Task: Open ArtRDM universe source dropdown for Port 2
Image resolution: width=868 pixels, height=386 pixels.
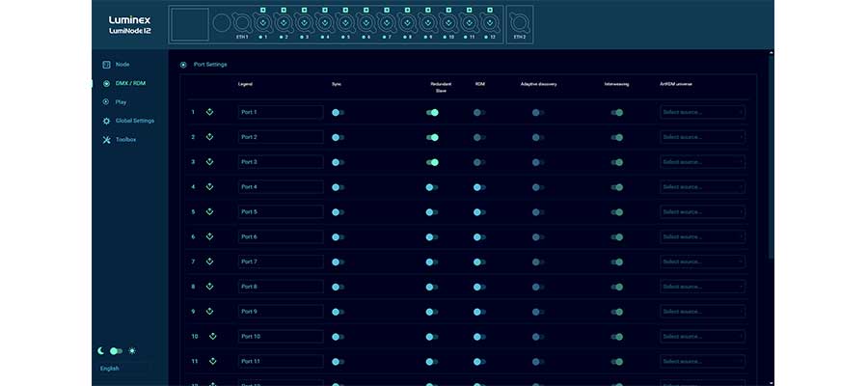Action: [702, 137]
